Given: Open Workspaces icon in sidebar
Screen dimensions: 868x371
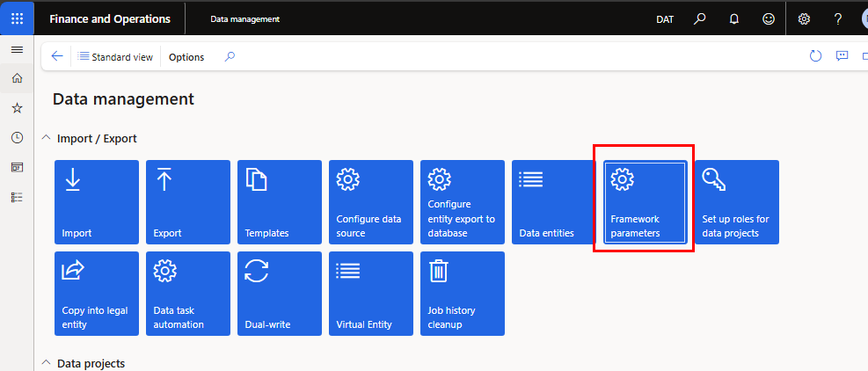Looking at the screenshot, I should click(x=17, y=167).
